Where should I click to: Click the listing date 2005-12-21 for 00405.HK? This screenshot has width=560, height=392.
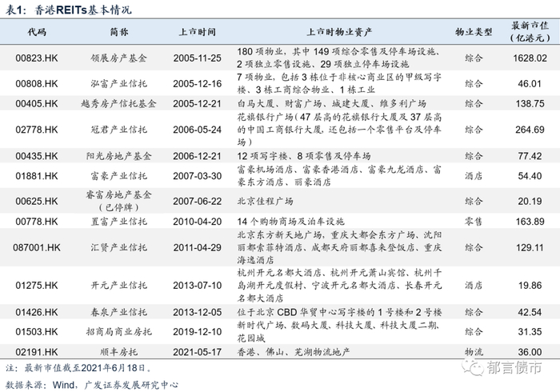197,103
